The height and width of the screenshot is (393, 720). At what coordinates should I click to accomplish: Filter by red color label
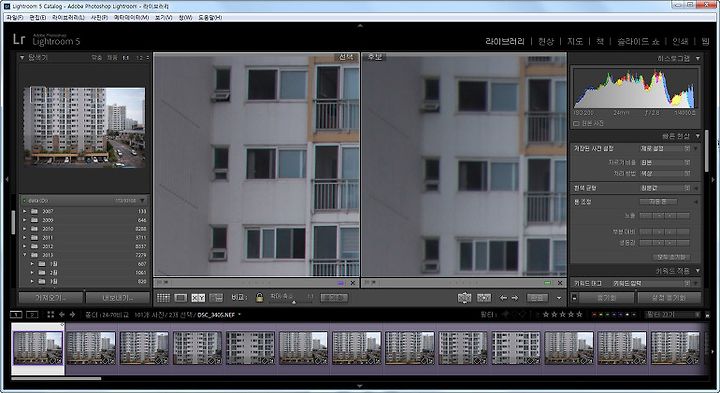(595, 314)
